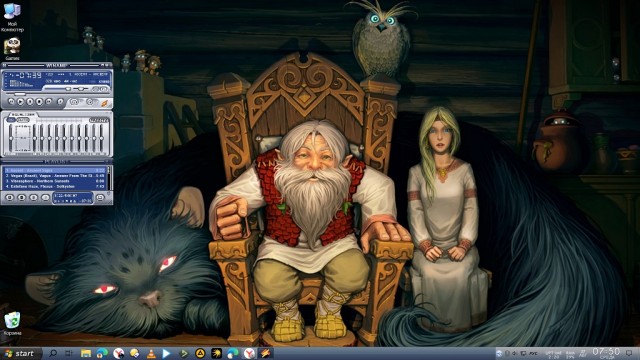Open notification center icon
The height and width of the screenshot is (360, 640).
coord(630,353)
